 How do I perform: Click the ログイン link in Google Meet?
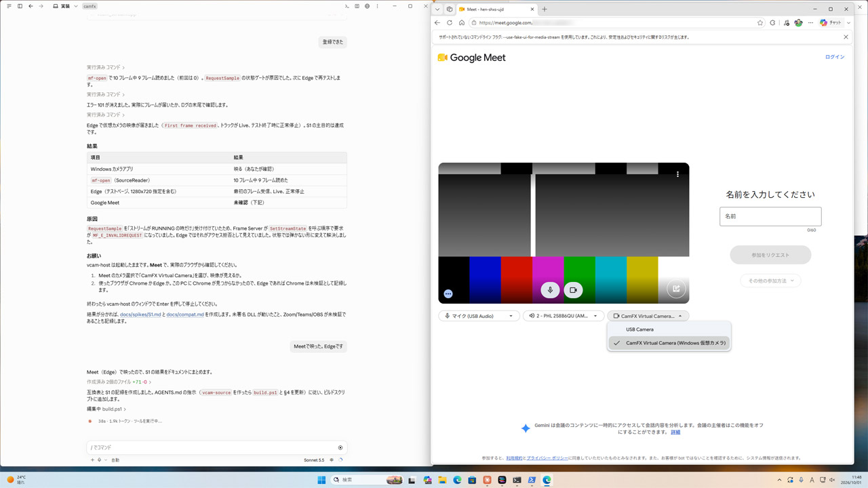point(835,57)
